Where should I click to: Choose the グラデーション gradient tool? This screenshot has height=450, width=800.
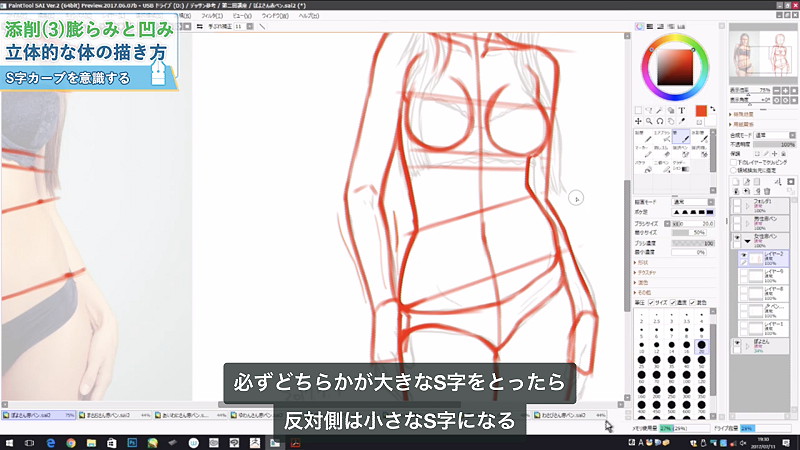(x=681, y=167)
